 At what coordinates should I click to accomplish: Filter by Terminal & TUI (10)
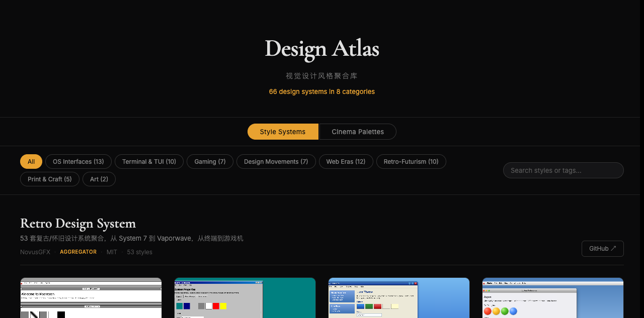(149, 161)
